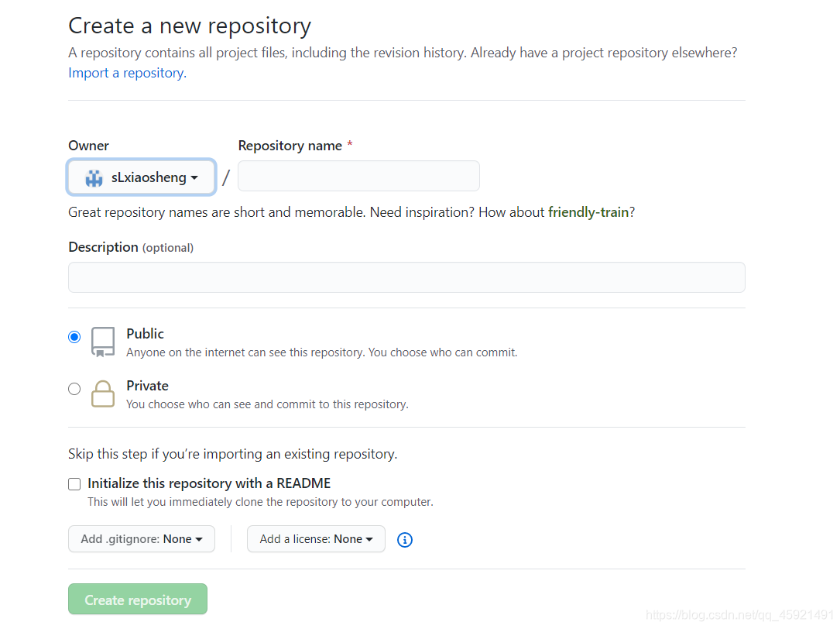This screenshot has width=840, height=629.
Task: Click the Owner label
Action: click(x=88, y=146)
